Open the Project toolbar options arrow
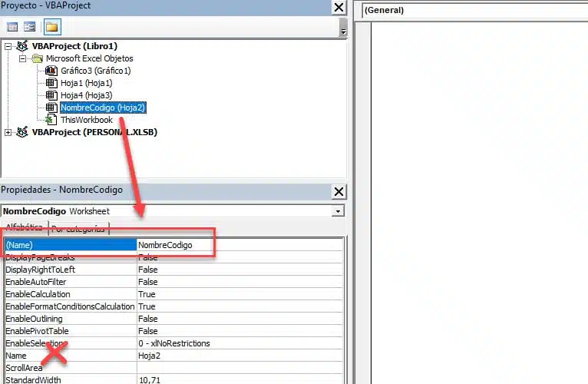This screenshot has width=588, height=384. tap(343, 27)
